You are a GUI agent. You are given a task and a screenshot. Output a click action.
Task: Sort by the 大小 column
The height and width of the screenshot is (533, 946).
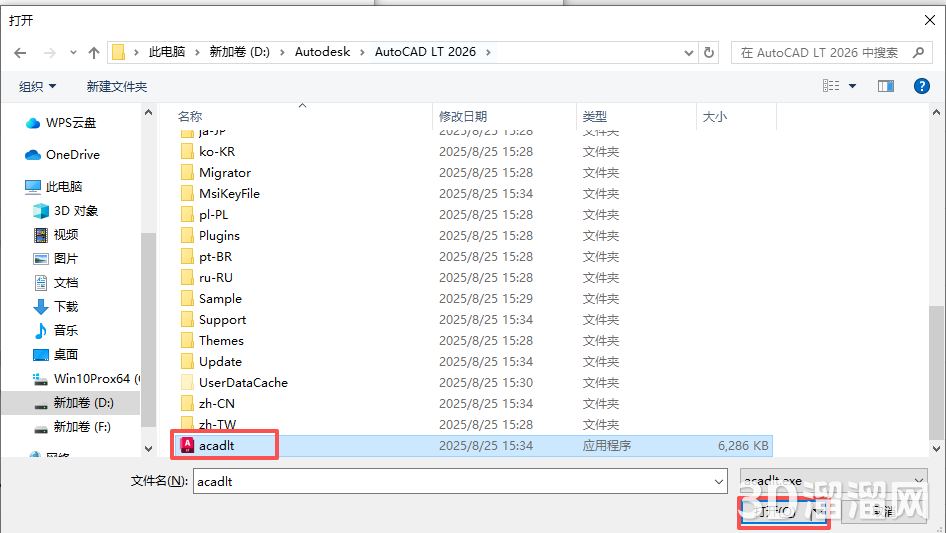click(x=714, y=116)
